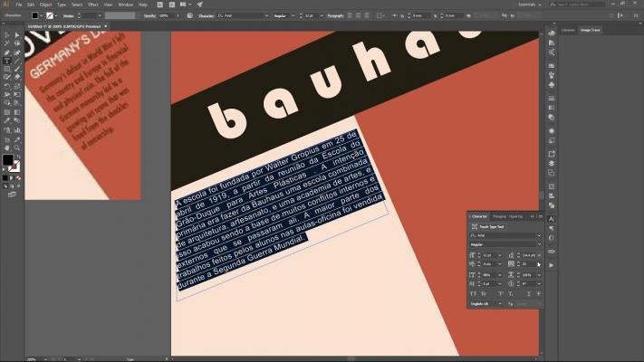Set align center in control bar
The image size is (644, 362).
click(x=358, y=15)
